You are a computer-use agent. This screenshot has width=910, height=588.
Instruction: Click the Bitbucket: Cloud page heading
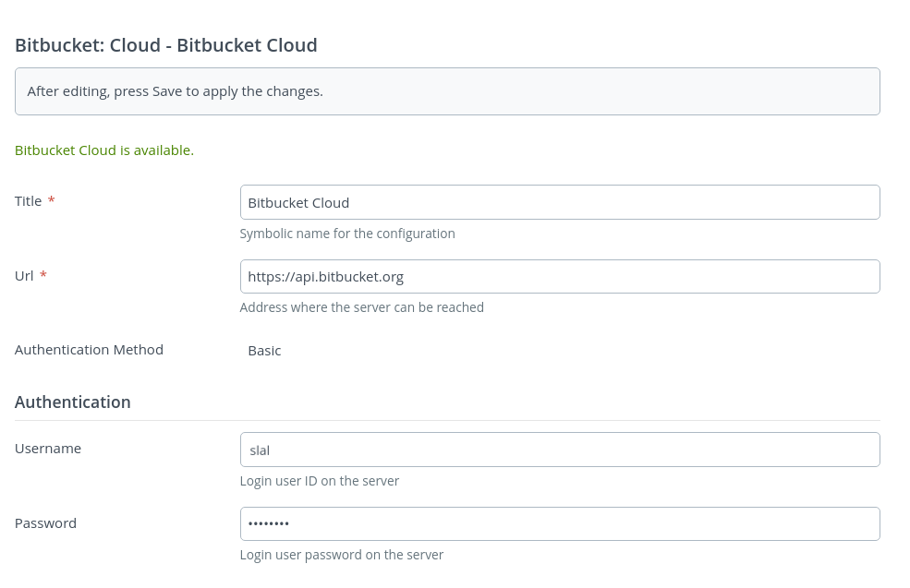(166, 45)
